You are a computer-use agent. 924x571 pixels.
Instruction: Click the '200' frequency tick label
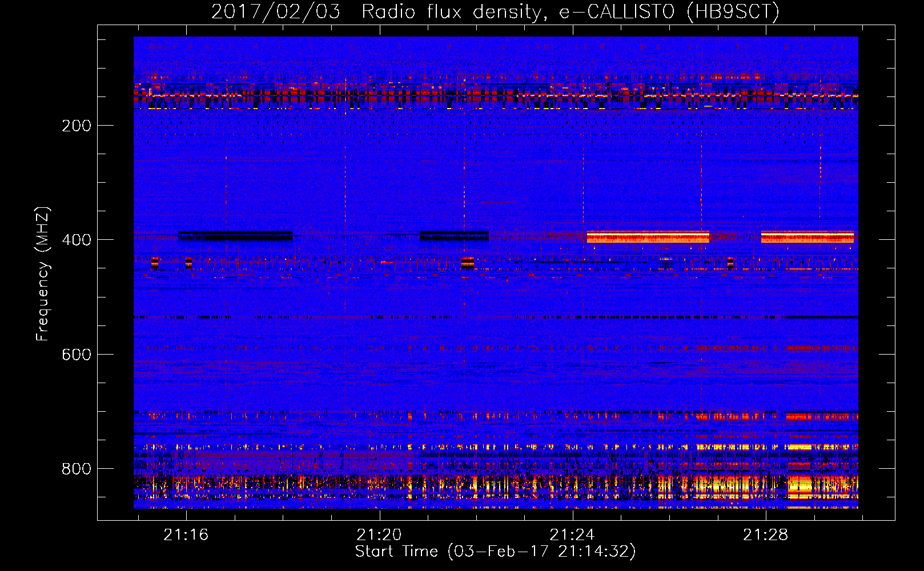point(77,126)
